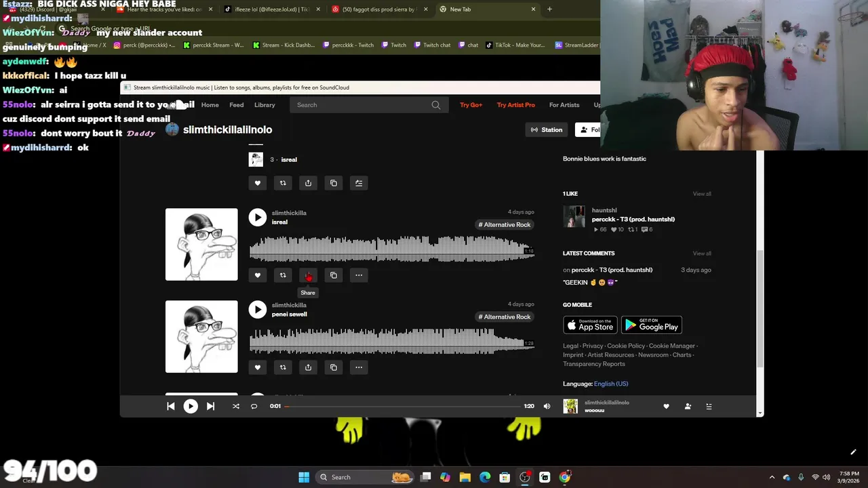This screenshot has height=488, width=868.
Task: Start a Station for this artist
Action: point(547,129)
